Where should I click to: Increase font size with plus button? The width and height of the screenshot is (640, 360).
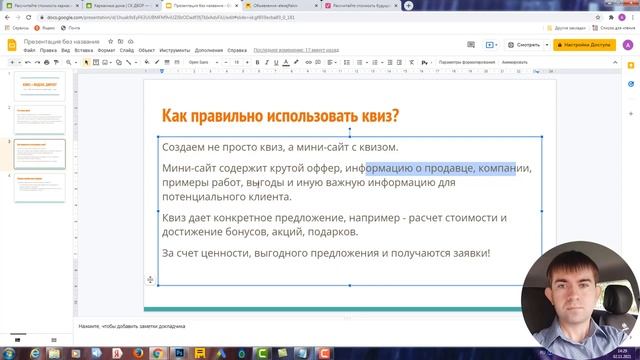tap(247, 62)
